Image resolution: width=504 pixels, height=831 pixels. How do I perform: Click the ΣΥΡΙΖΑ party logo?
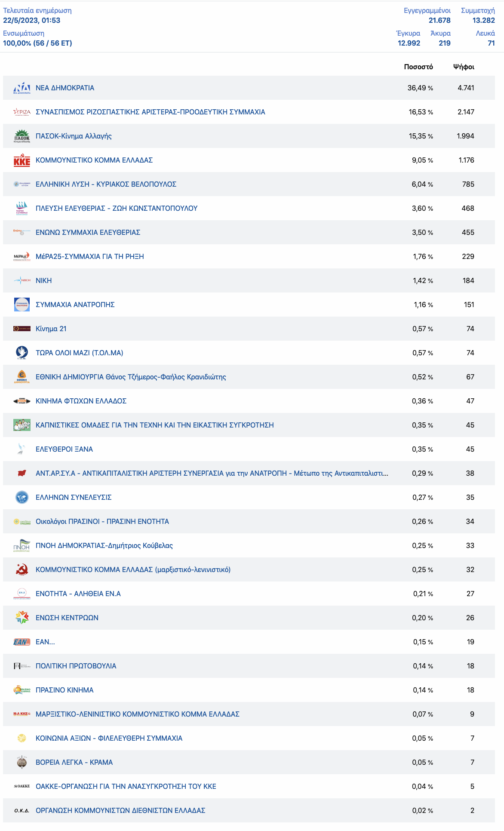pyautogui.click(x=22, y=112)
